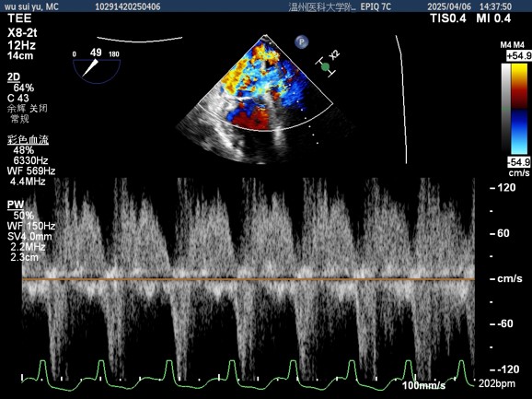Click the 彩色血流 color flow heading

(x=28, y=139)
